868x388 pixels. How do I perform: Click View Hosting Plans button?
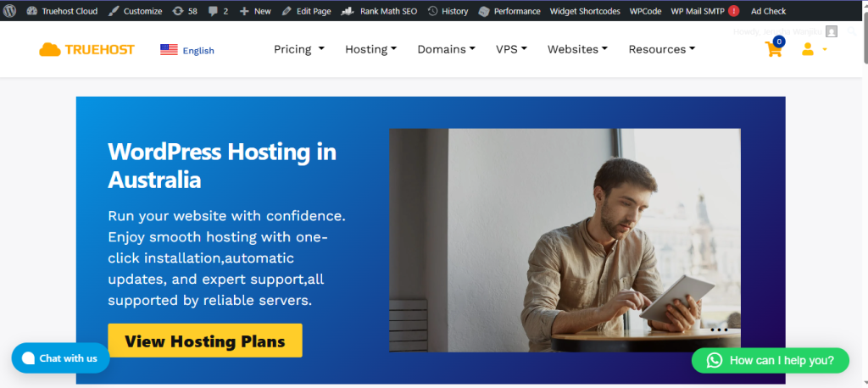[x=205, y=341]
